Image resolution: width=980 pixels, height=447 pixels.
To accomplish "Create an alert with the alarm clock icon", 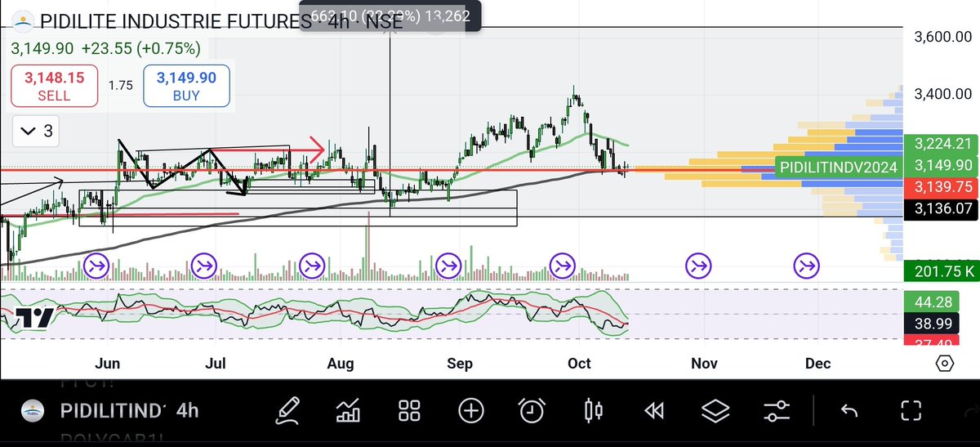I will [532, 411].
